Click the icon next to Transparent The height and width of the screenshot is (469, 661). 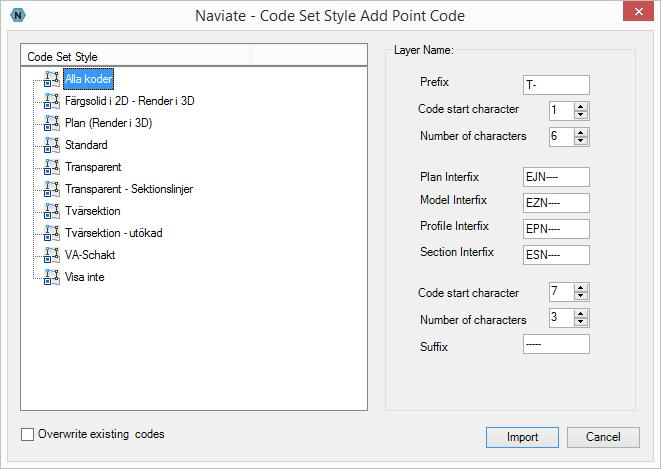tap(52, 167)
